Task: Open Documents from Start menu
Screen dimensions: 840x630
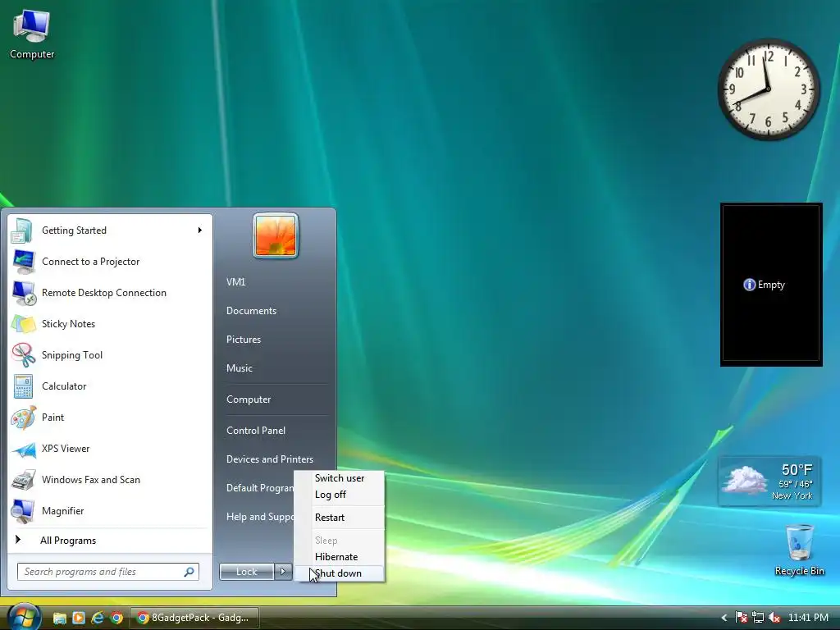Action: [251, 311]
